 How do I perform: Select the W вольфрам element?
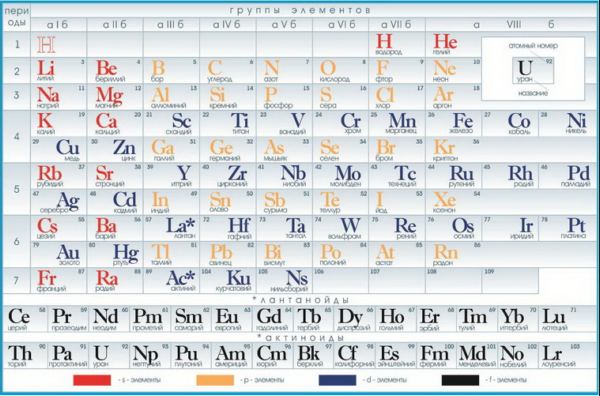click(x=340, y=228)
